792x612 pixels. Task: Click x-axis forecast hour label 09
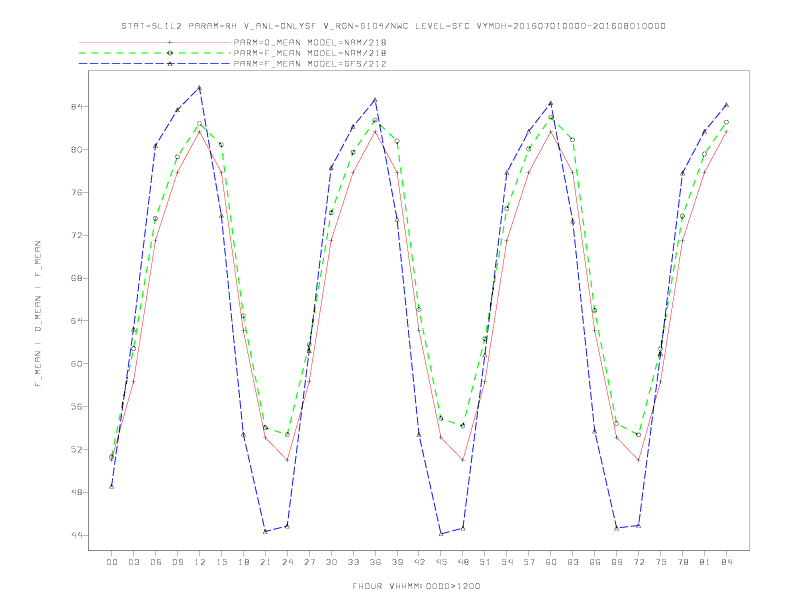(x=177, y=562)
